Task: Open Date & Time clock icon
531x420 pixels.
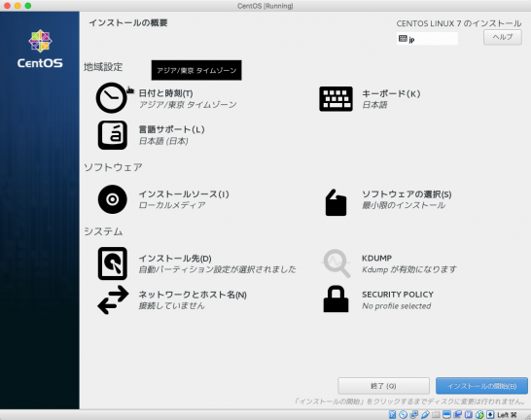Action: click(112, 98)
